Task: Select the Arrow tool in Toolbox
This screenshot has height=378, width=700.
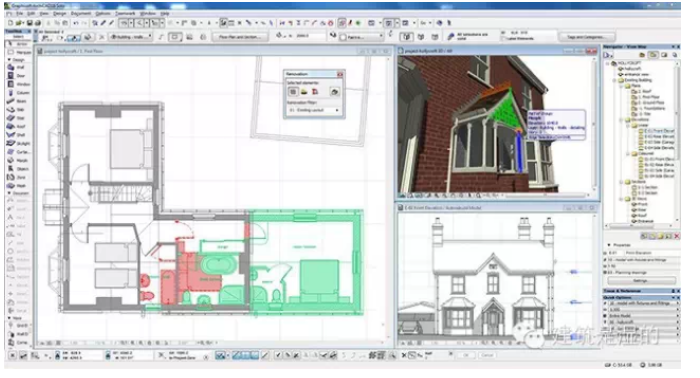Action: pyautogui.click(x=18, y=44)
